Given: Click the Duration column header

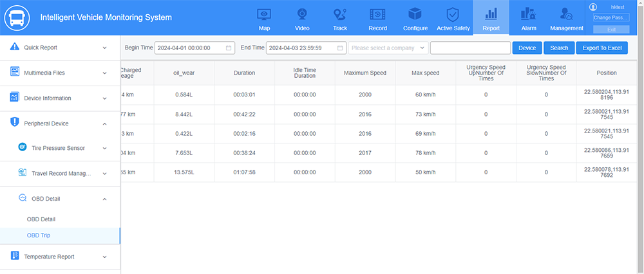Looking at the screenshot, I should click(244, 73).
